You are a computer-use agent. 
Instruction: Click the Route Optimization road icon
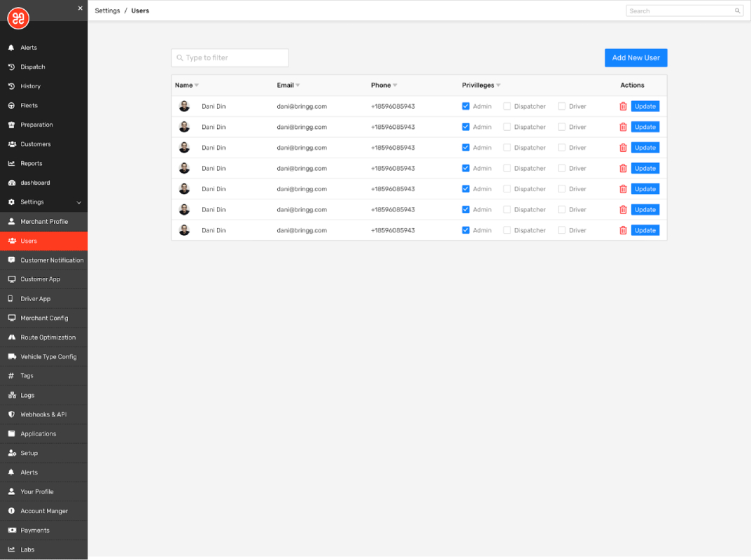(x=11, y=337)
